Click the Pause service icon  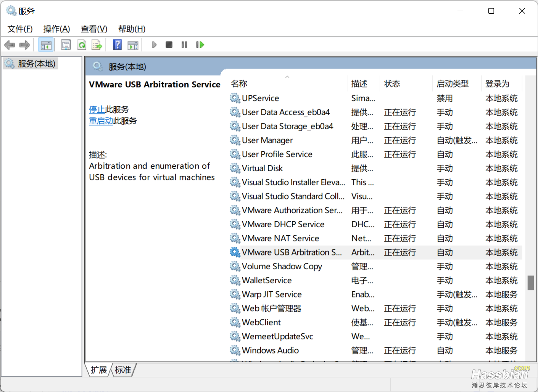pyautogui.click(x=184, y=45)
